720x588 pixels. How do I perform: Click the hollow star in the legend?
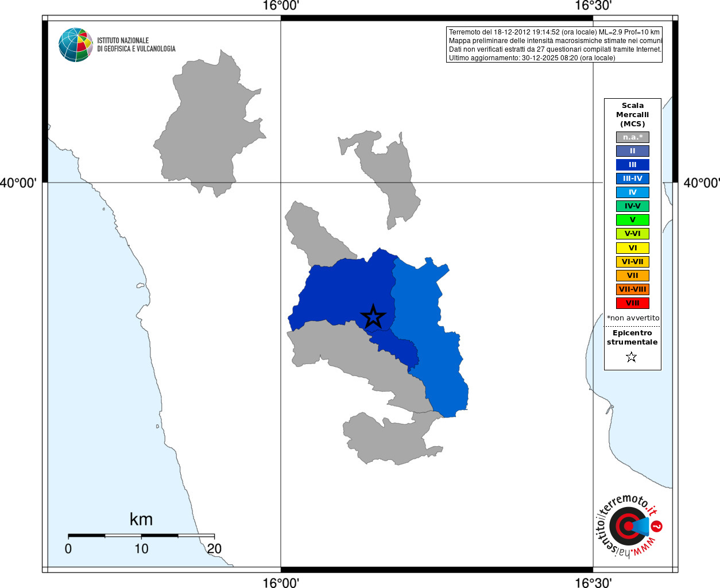tap(632, 357)
